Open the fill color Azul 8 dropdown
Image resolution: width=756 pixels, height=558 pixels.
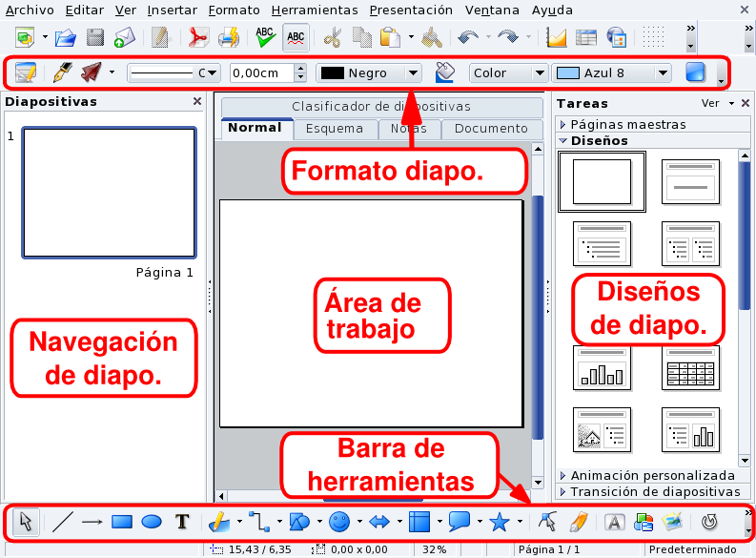coord(663,72)
